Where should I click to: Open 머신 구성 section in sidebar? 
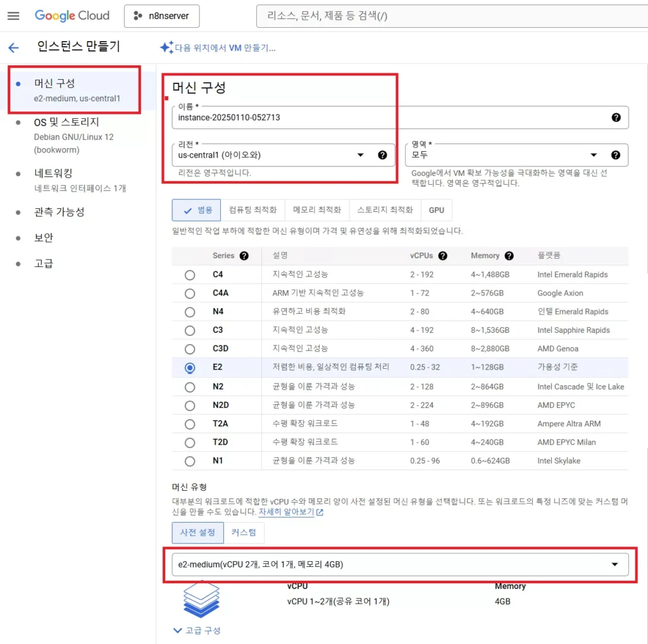[x=77, y=90]
